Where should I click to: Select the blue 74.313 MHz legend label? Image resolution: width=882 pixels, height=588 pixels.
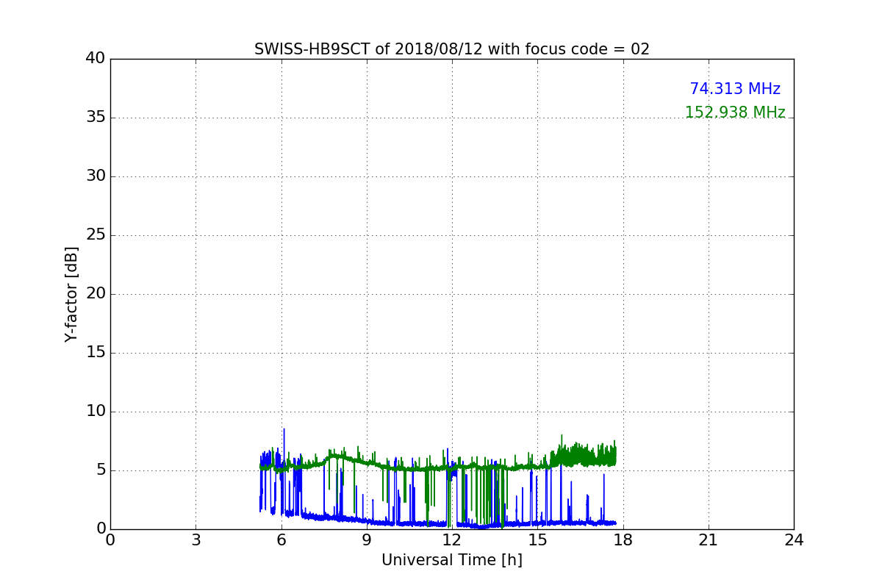(735, 89)
